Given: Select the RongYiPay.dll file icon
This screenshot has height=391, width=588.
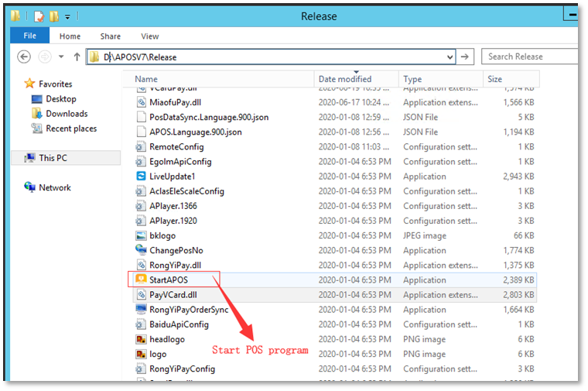Looking at the screenshot, I should pos(141,266).
